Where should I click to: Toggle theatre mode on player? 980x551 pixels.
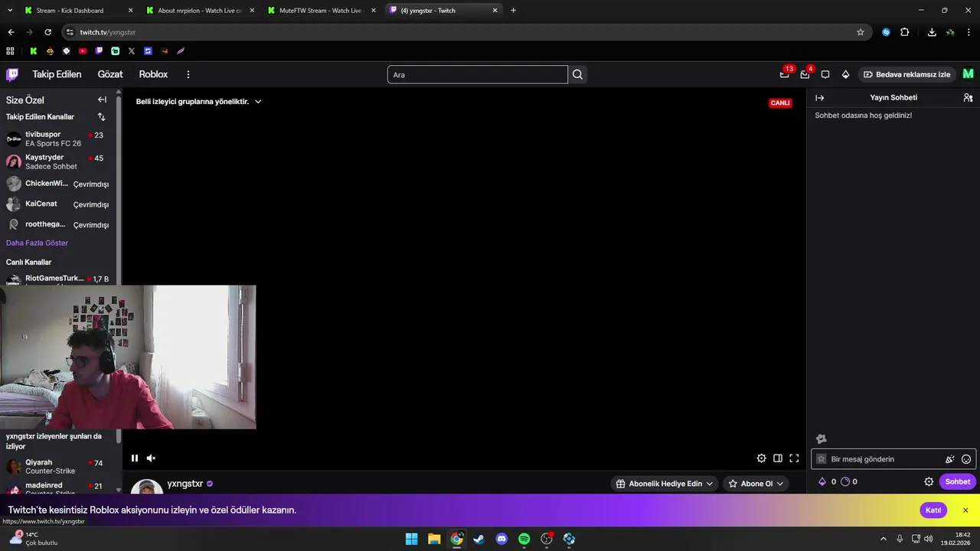778,458
